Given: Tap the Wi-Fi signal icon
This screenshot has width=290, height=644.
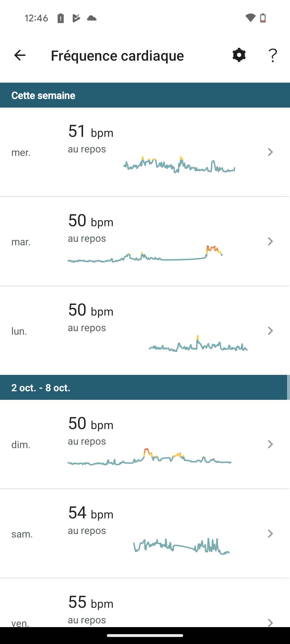Looking at the screenshot, I should click(x=250, y=18).
